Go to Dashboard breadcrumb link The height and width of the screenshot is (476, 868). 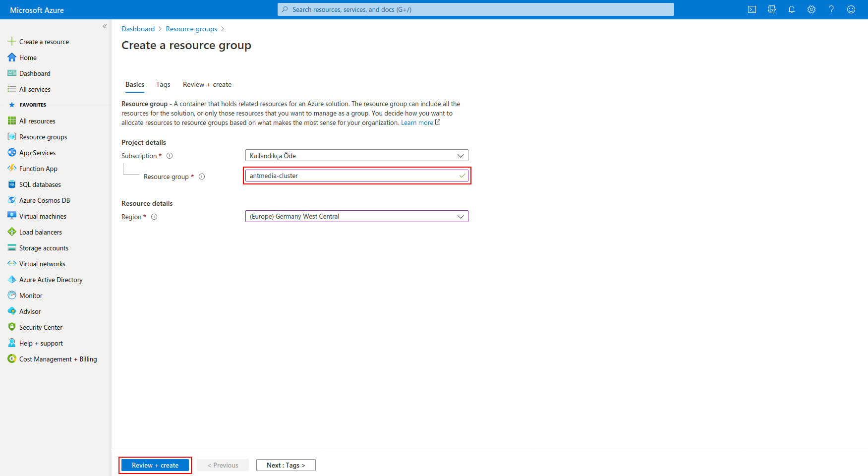coord(138,29)
